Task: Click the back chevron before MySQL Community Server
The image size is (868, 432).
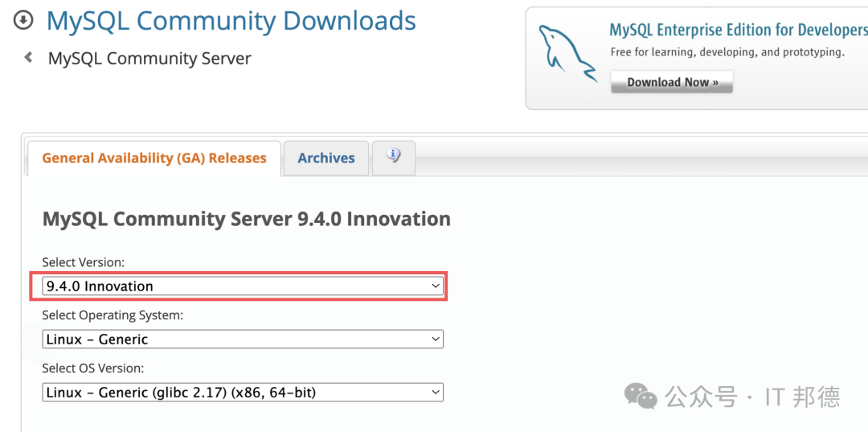Action: coord(28,57)
